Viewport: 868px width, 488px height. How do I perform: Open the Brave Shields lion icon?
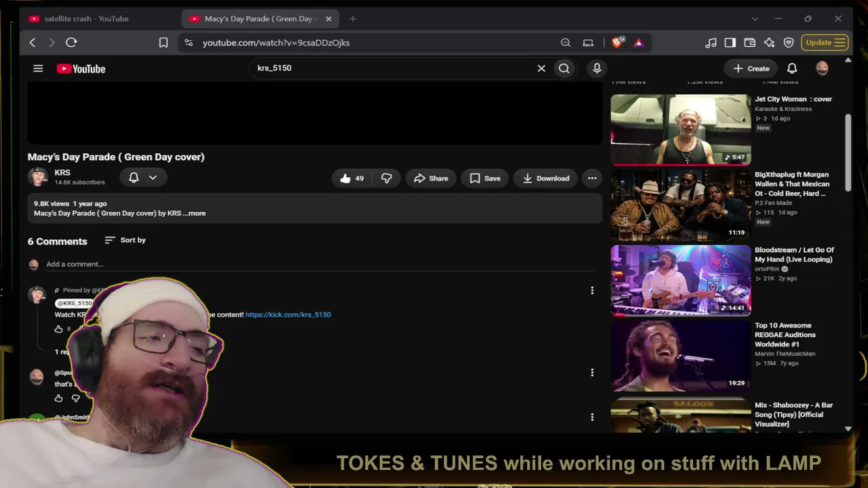[617, 43]
